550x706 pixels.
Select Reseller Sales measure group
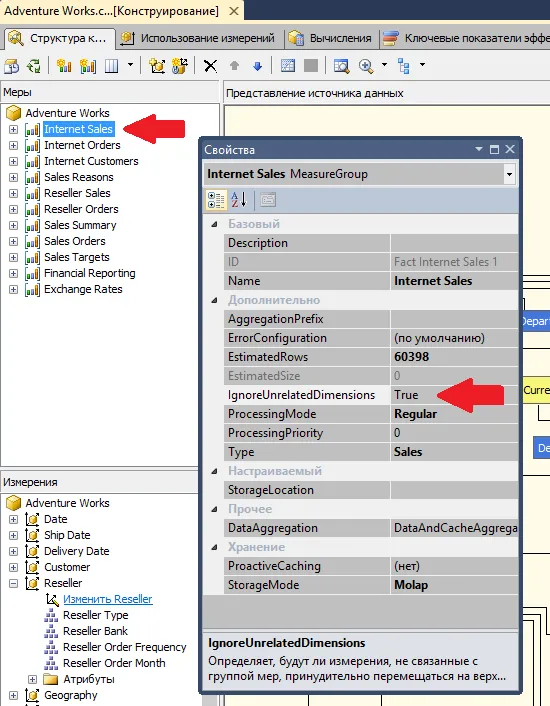(77, 193)
